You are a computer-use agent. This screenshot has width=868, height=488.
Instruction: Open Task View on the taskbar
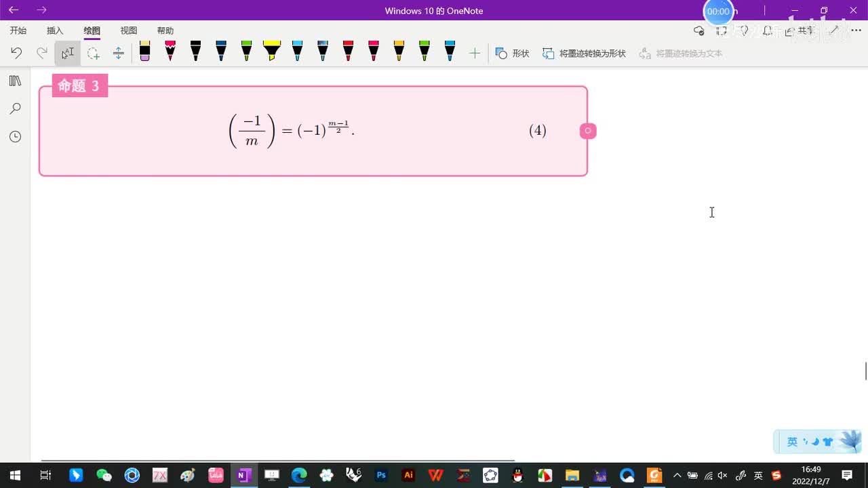coord(45,475)
